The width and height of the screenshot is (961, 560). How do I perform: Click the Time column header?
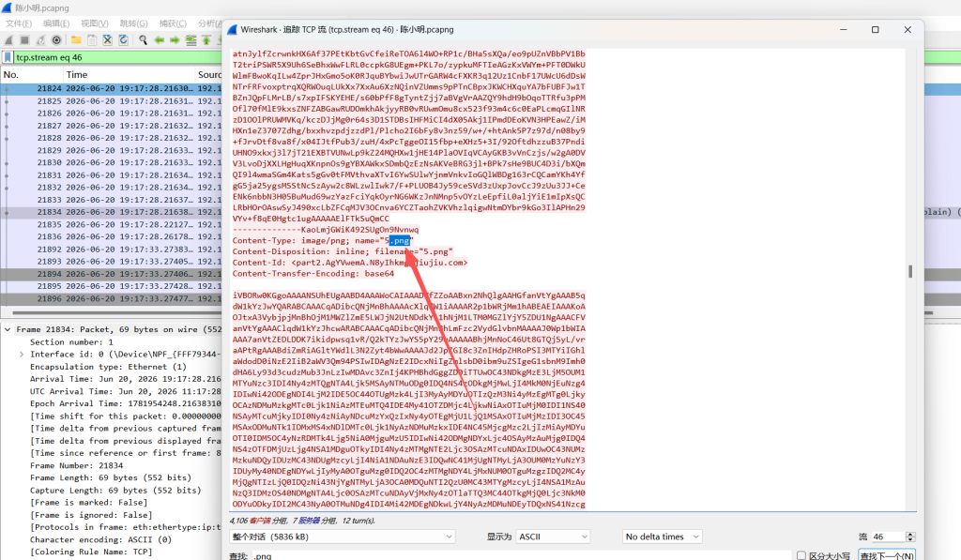tap(129, 75)
